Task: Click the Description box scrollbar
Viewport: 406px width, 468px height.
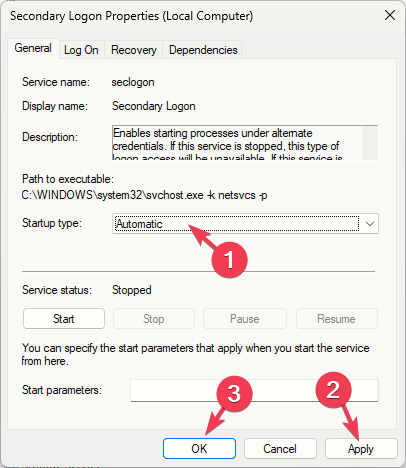Action: 370,143
